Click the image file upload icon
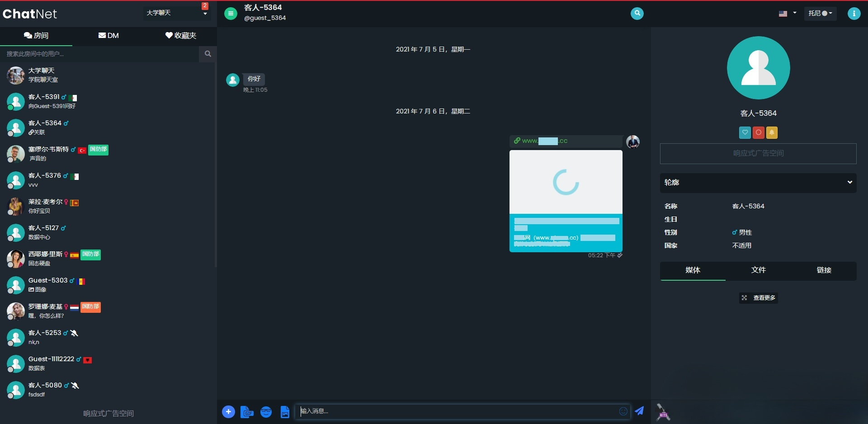 pos(285,412)
